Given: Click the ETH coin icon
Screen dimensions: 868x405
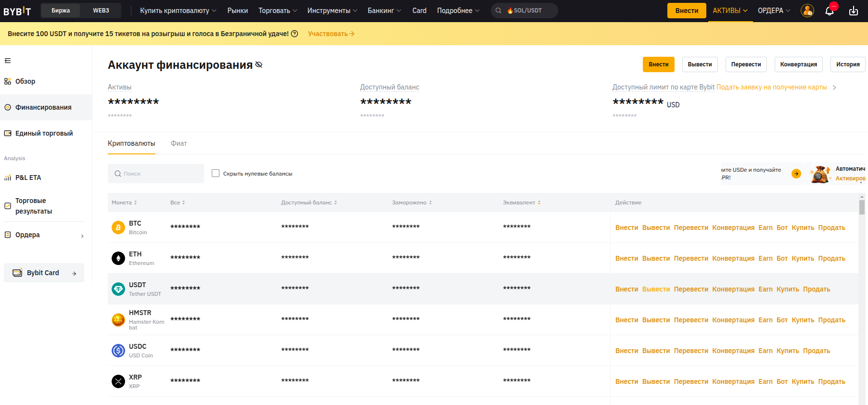Looking at the screenshot, I should (118, 258).
